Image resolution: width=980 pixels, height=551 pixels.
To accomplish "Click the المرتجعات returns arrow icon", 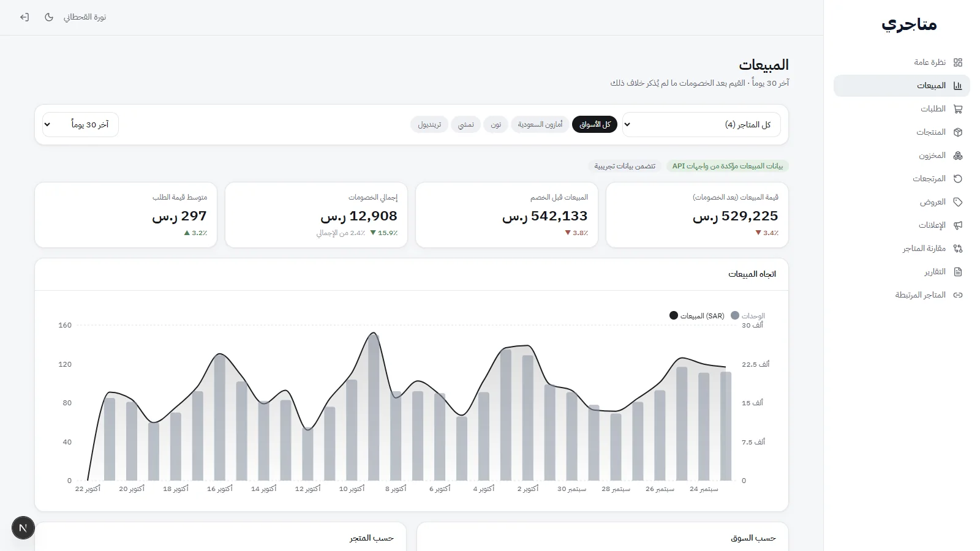I will [x=958, y=179].
